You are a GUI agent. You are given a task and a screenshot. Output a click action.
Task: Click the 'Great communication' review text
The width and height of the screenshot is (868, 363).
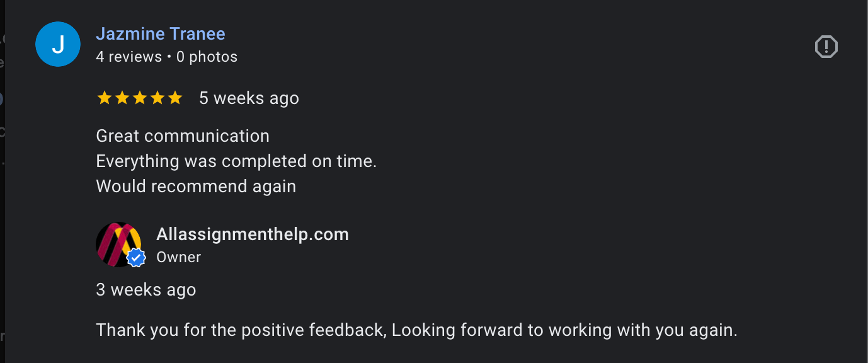183,135
